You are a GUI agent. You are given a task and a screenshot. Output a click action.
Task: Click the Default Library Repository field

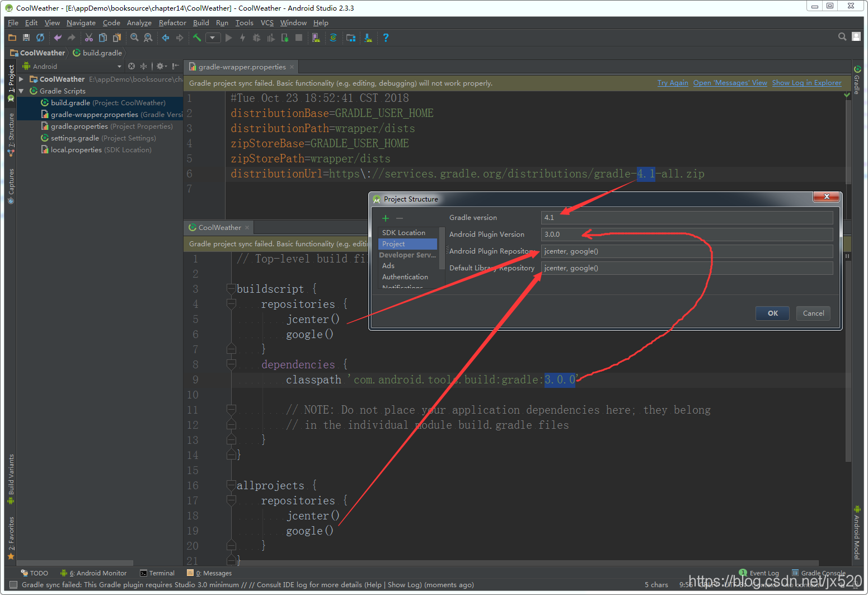(687, 268)
